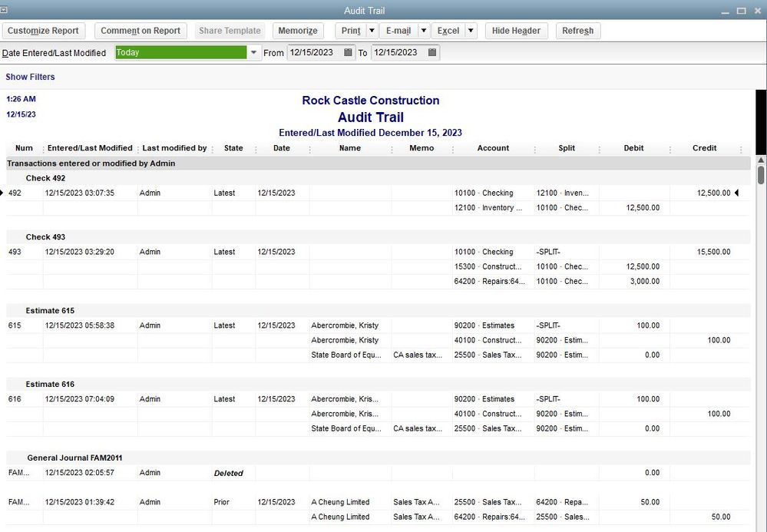
Task: Click the Memorize button
Action: [298, 31]
